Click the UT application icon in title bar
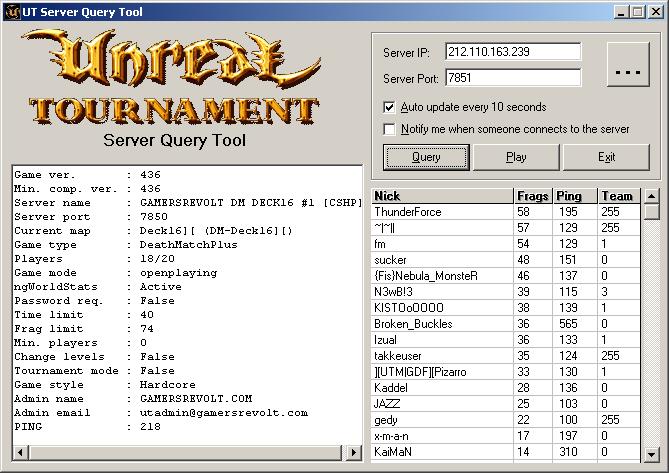The height and width of the screenshot is (473, 669). 12,12
